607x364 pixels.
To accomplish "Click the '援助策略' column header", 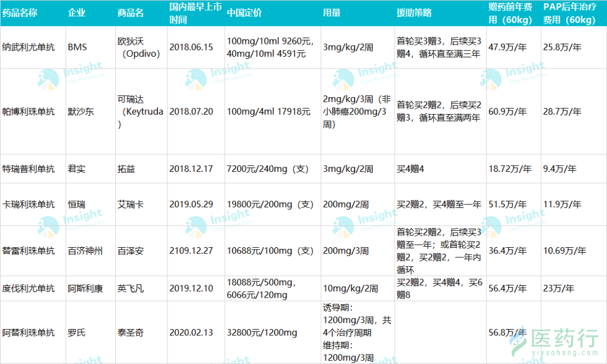I will (x=414, y=13).
